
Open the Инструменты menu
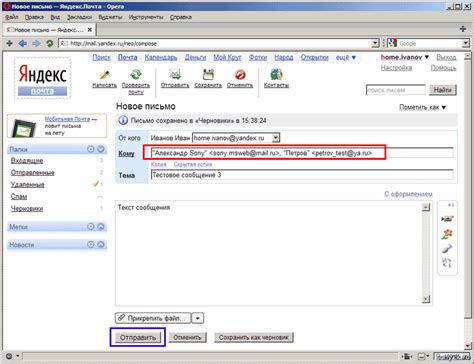coord(146,17)
